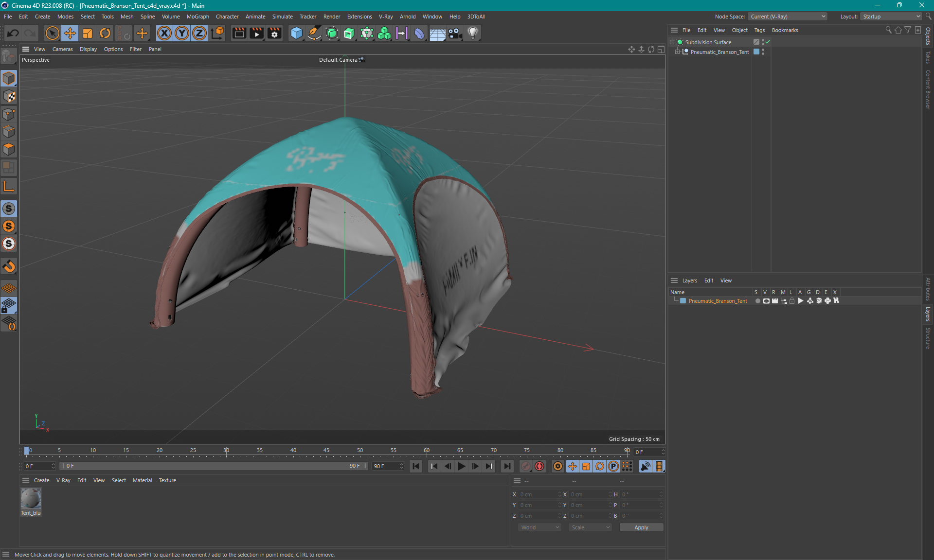
Task: Add a Light object
Action: (473, 33)
